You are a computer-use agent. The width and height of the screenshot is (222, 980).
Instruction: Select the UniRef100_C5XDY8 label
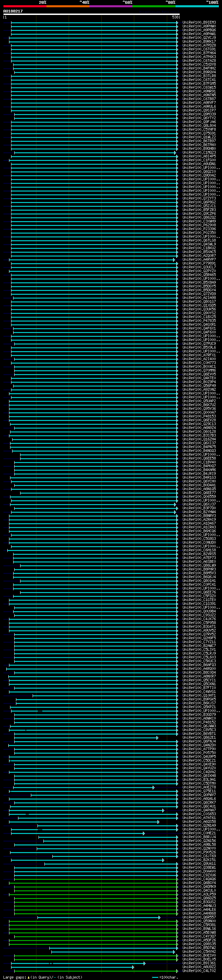point(199,64)
